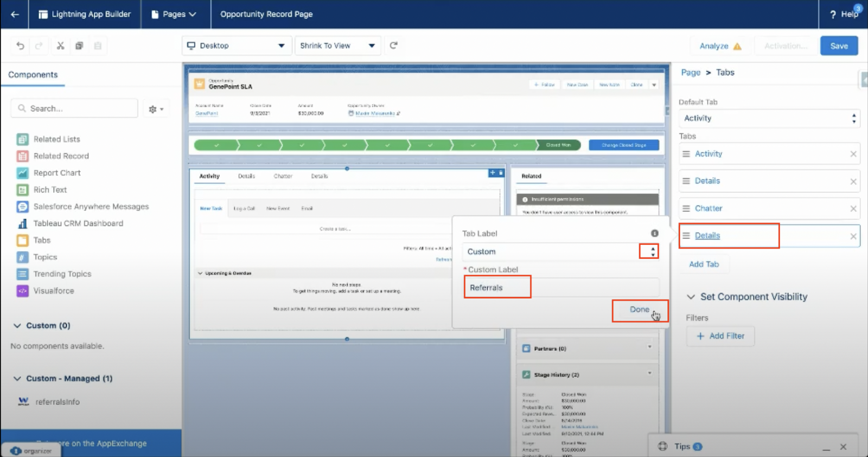This screenshot has width=868, height=457.
Task: Select the Tabs component icon
Action: pyautogui.click(x=22, y=240)
